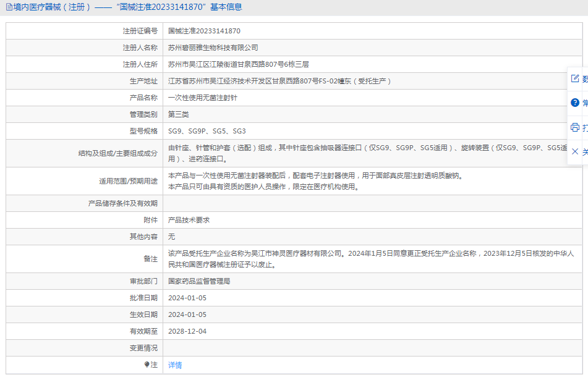Click the 备注 label
The height and width of the screenshot is (380, 588).
click(x=151, y=259)
